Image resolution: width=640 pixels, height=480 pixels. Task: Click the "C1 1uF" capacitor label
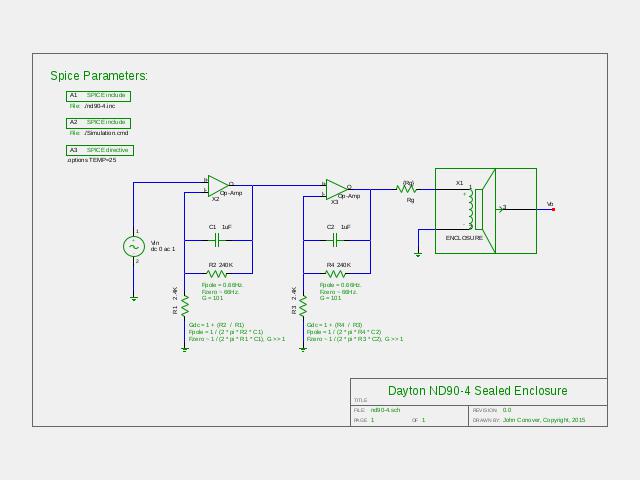click(x=220, y=227)
